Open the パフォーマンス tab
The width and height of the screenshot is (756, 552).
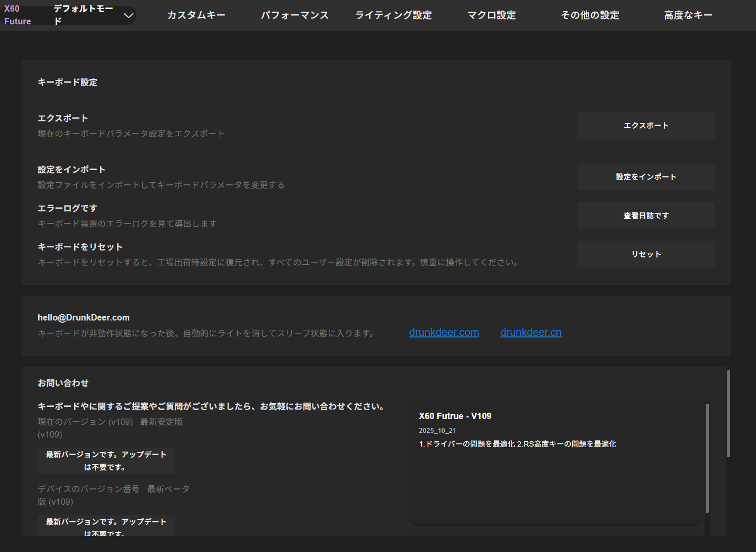[294, 15]
